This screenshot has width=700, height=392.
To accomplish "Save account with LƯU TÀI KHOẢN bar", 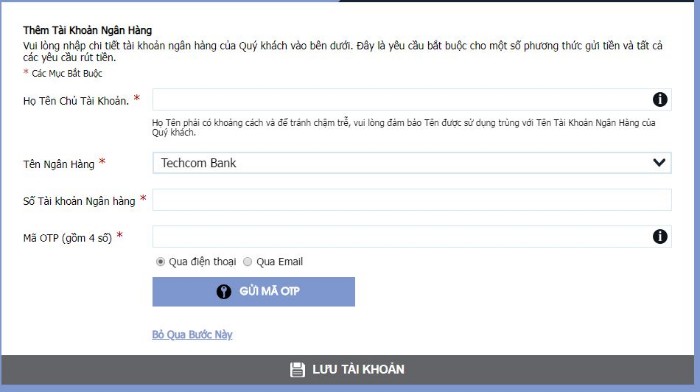I will [x=347, y=370].
